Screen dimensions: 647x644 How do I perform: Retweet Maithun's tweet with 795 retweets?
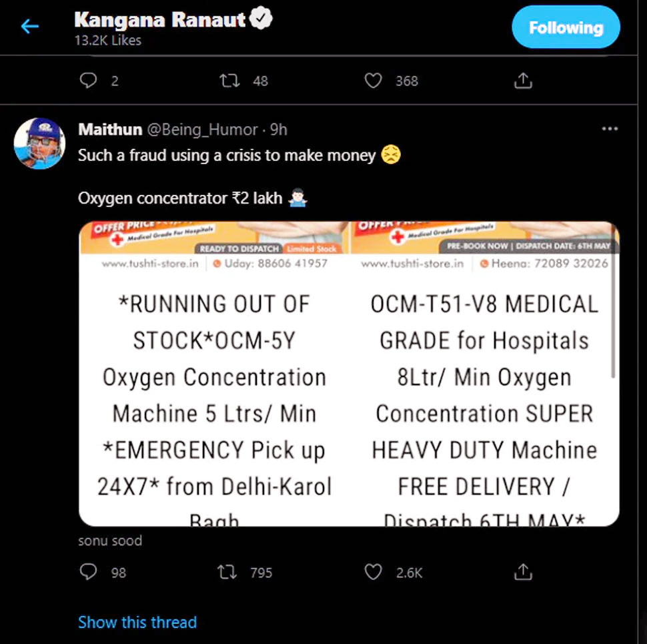[228, 572]
